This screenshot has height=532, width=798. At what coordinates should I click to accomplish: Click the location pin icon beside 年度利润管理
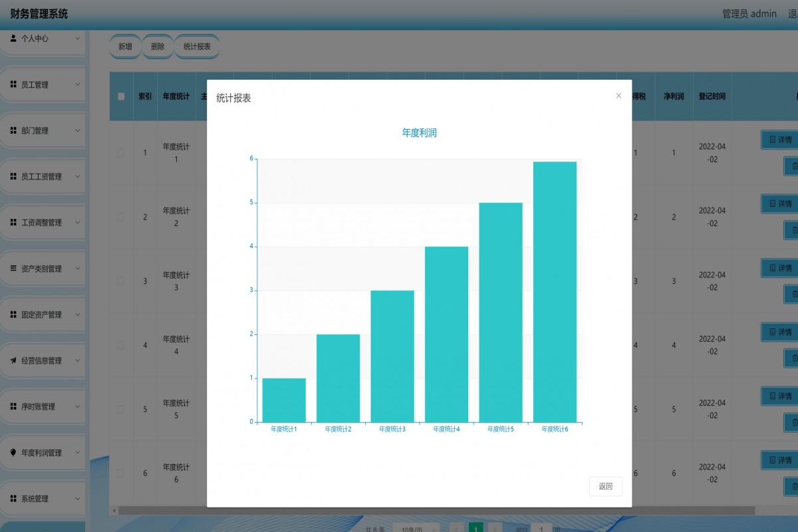(x=13, y=452)
